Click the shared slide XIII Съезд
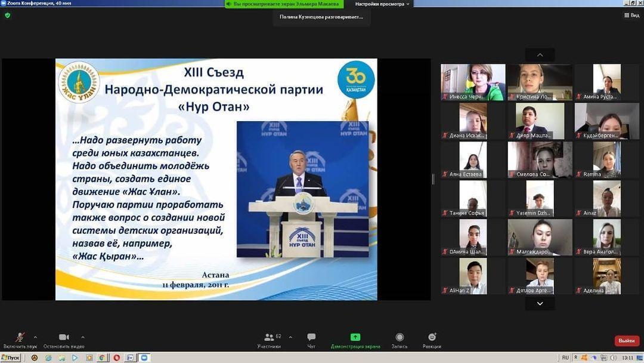Viewport: 644px width, 363px height. tap(216, 179)
